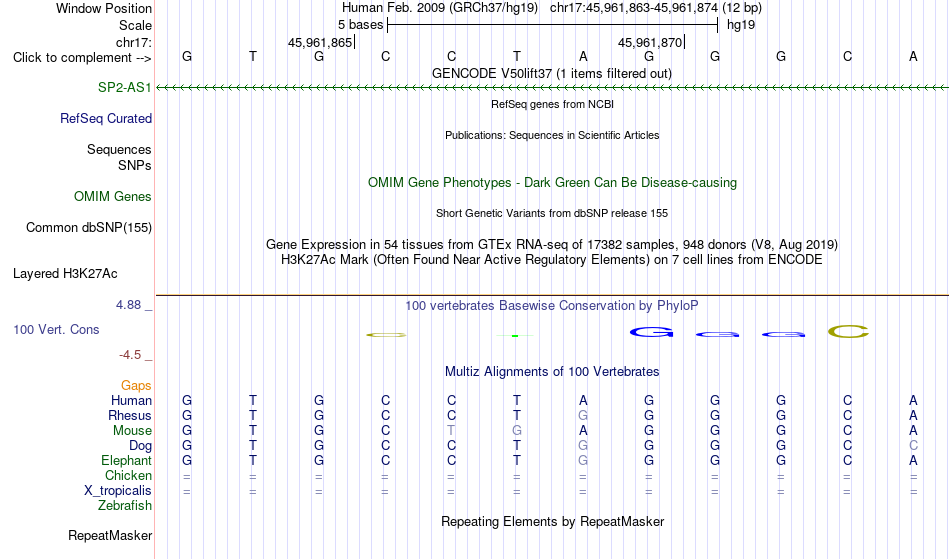
Task: Click the large blue G conservation logo
Action: [x=651, y=332]
